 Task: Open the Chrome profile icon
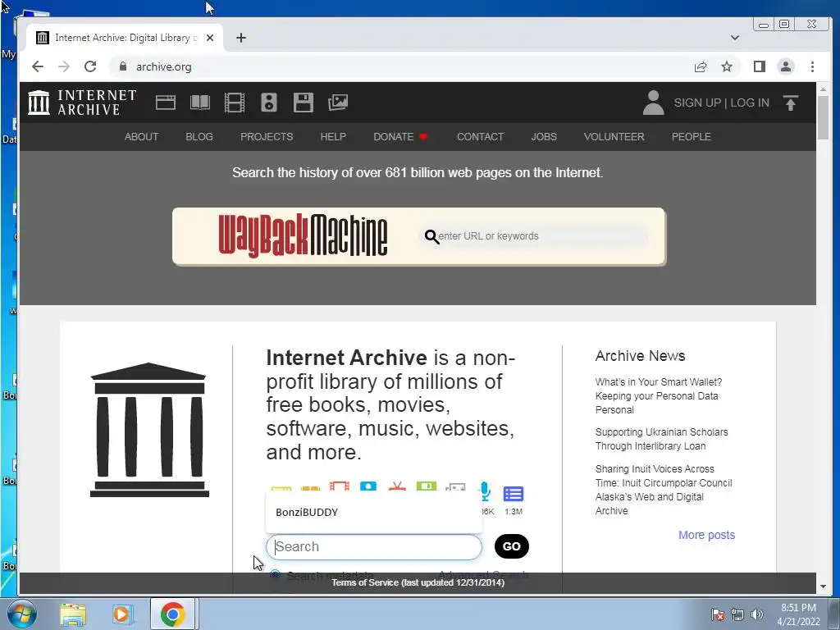click(785, 66)
